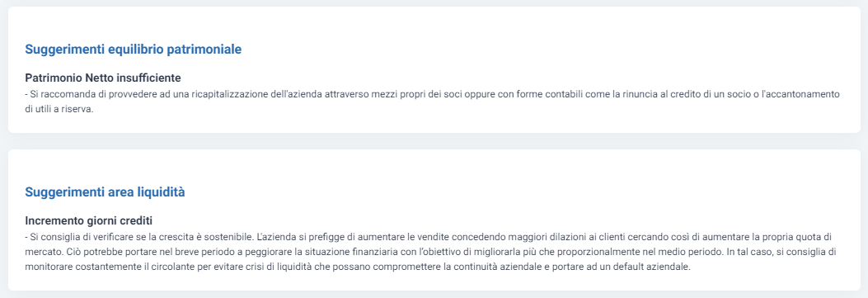Click the word 'mercato' starting the second line

(40, 252)
